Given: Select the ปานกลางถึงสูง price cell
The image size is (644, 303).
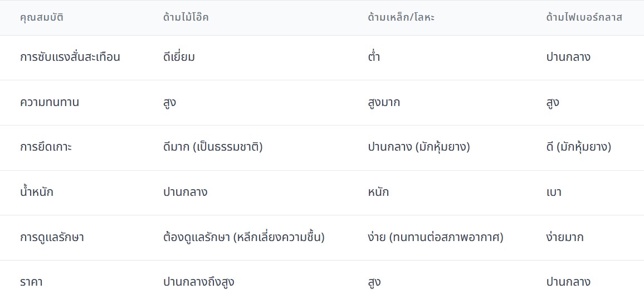Looking at the screenshot, I should click(x=199, y=282).
